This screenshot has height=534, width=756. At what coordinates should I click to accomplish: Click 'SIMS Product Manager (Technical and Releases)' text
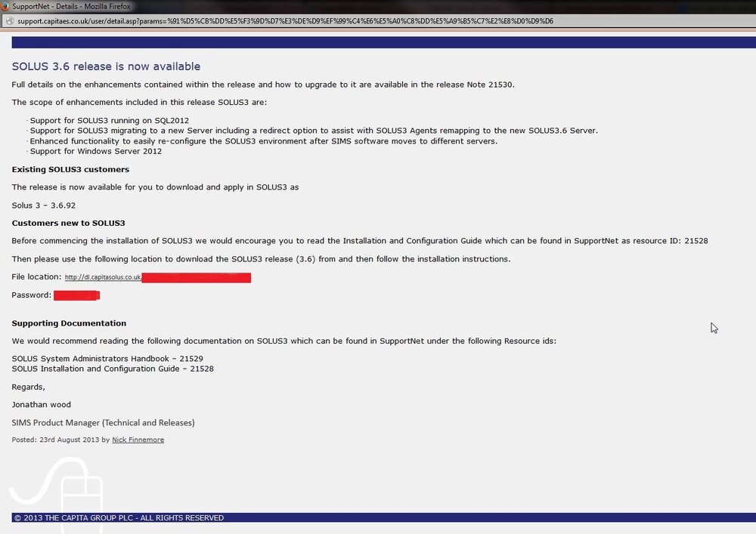coord(103,423)
